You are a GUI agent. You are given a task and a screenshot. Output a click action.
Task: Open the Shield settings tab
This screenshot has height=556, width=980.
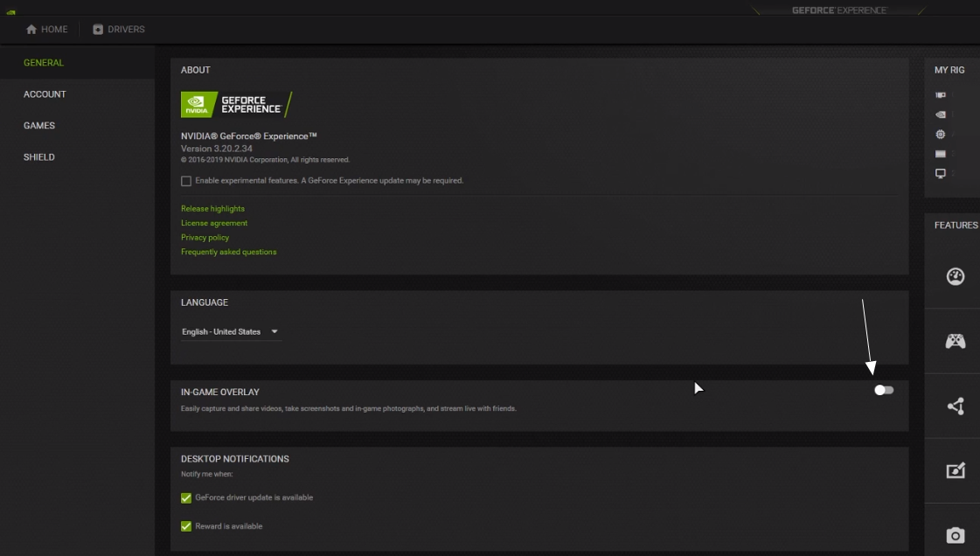pyautogui.click(x=39, y=157)
